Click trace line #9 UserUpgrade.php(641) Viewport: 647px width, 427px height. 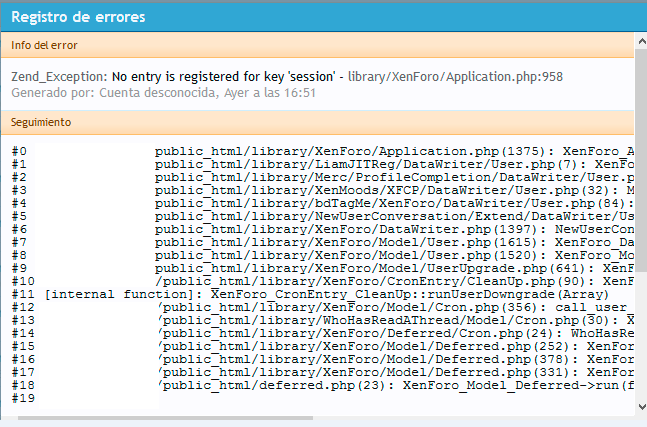pyautogui.click(x=390, y=268)
